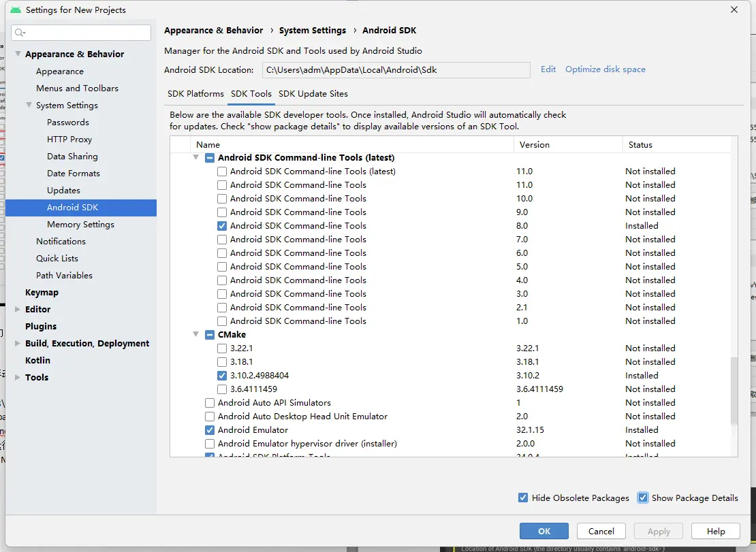
Task: Open Appearance settings page
Action: pyautogui.click(x=60, y=71)
